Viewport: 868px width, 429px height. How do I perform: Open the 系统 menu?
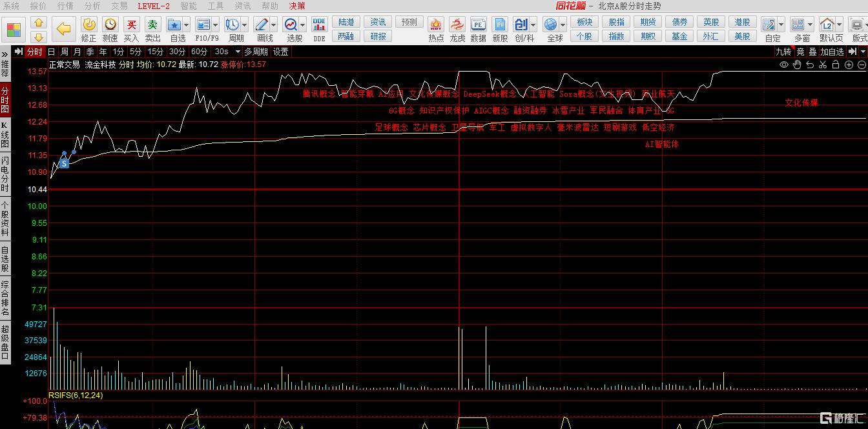(11, 6)
